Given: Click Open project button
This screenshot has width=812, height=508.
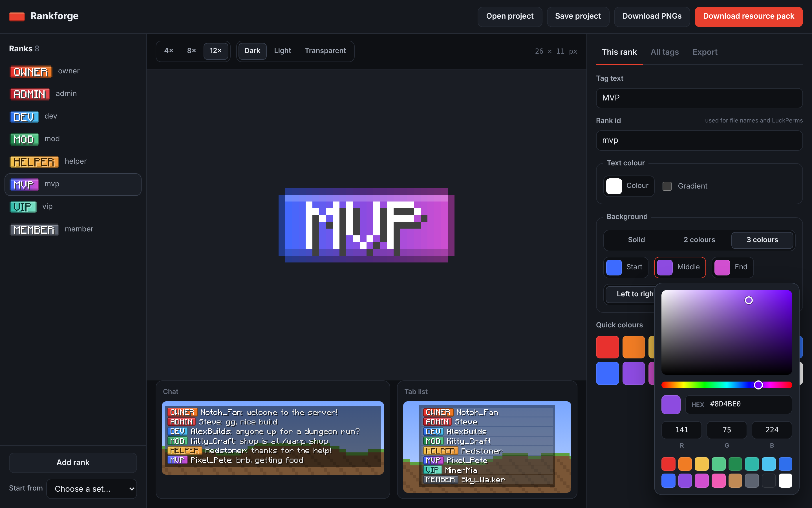Looking at the screenshot, I should pos(510,16).
